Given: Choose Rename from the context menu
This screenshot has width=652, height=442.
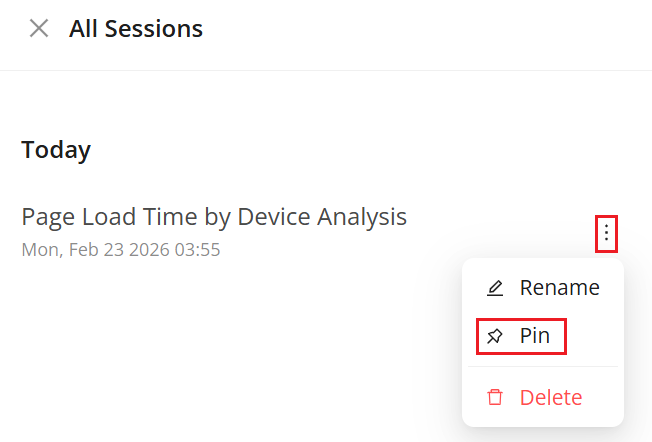Looking at the screenshot, I should tap(543, 289).
